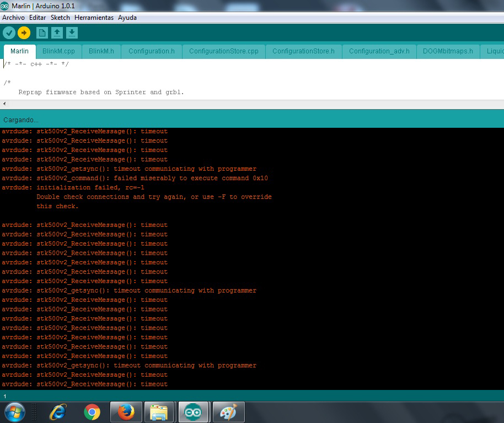Viewport: 504px width, 423px height.
Task: Open Paint from taskbar
Action: coord(228,412)
